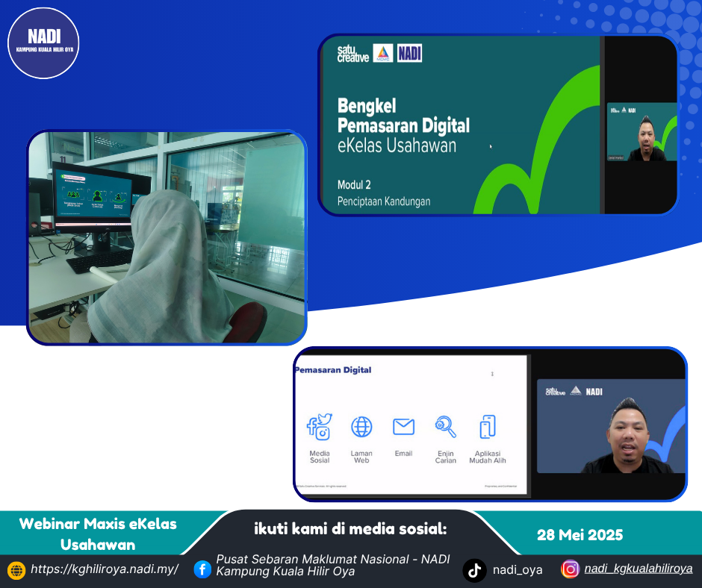
Task: Open the Facebook icon in footer
Action: pyautogui.click(x=202, y=569)
